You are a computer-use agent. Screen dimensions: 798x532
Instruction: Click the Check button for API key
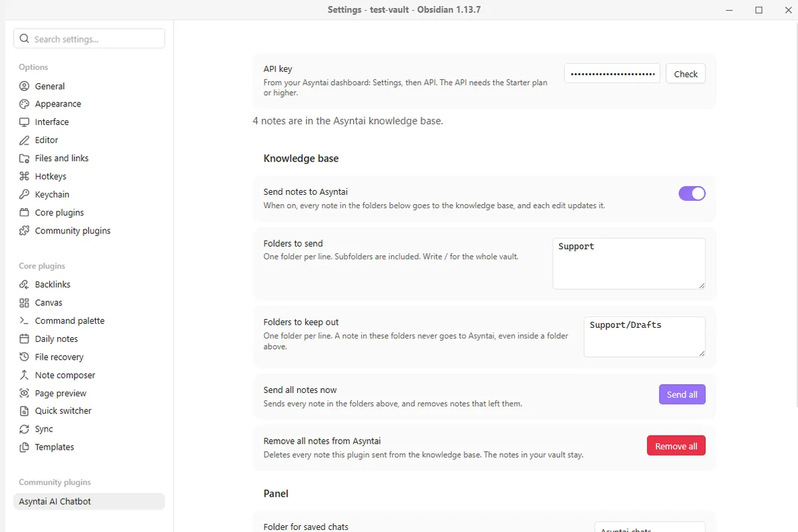[x=686, y=74]
